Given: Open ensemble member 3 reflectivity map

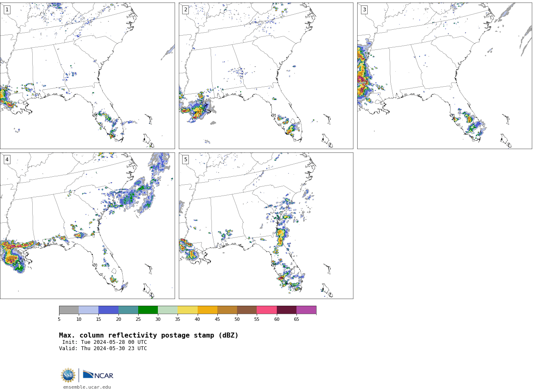Looking at the screenshot, I should [445, 76].
